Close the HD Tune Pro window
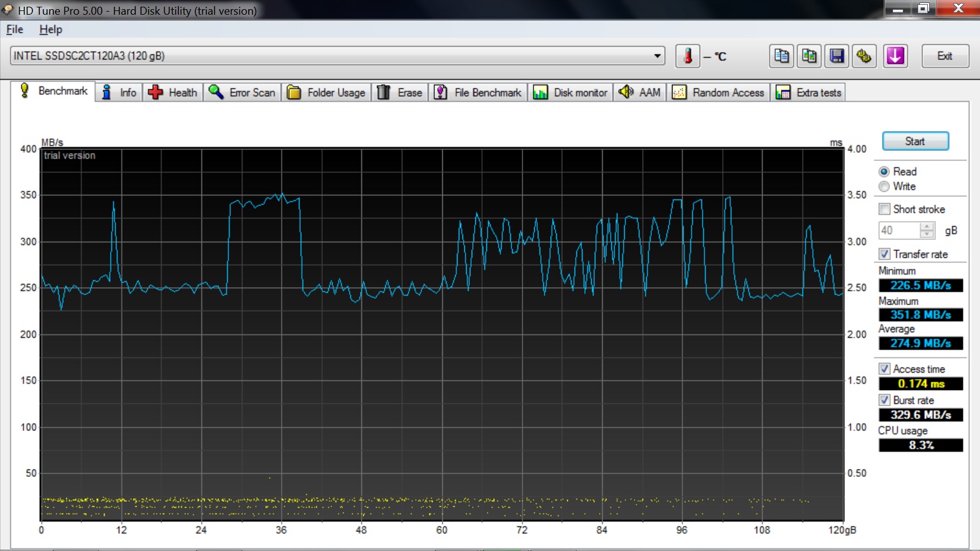Viewport: 980px width, 551px height. click(959, 8)
